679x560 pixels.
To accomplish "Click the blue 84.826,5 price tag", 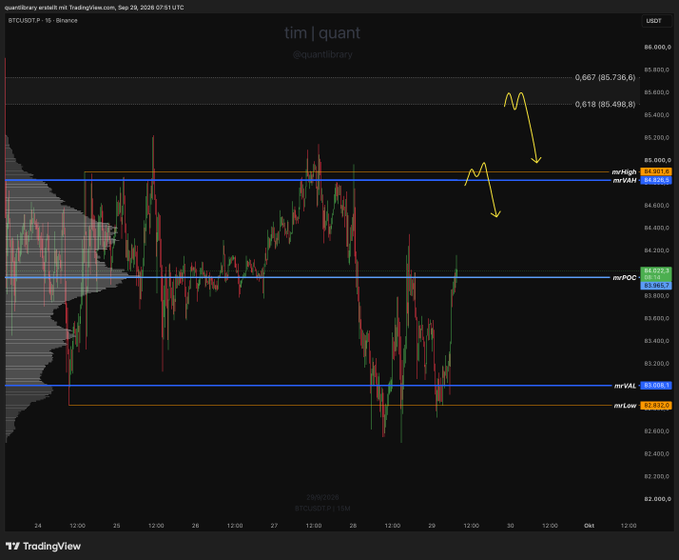I will [x=656, y=180].
